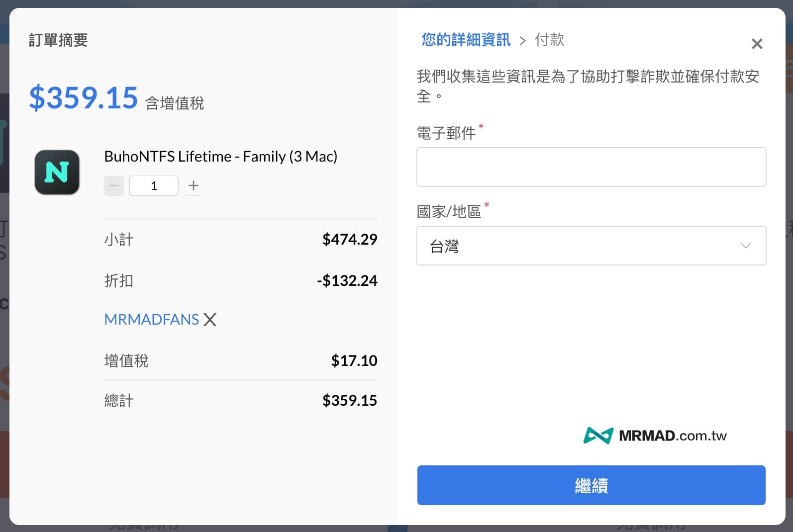Viewport: 793px width, 532px height.
Task: Select the BuhoNTFS Lifetime - Family product title
Action: coord(220,157)
